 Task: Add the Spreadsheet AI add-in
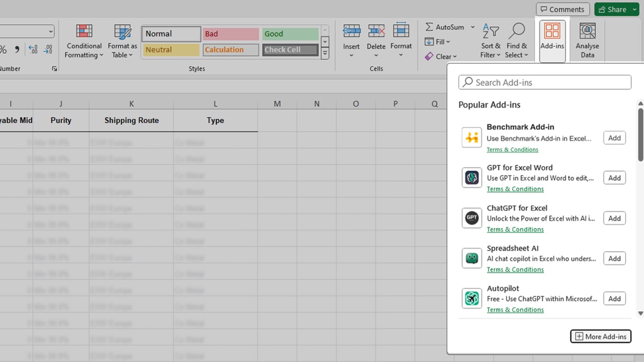614,258
